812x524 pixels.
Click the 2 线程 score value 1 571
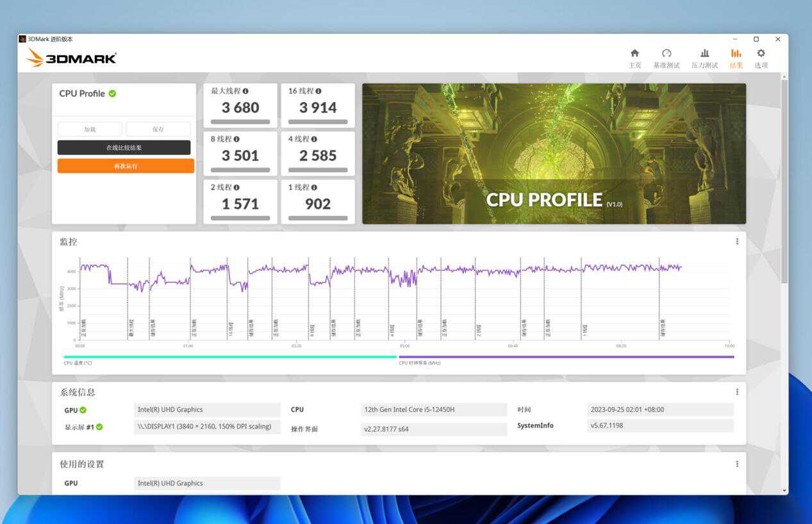click(240, 204)
